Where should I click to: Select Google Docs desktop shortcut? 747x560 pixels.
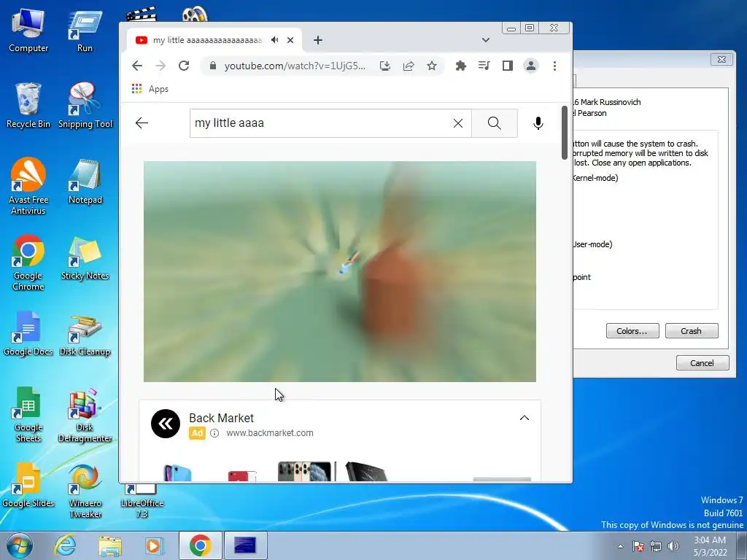[x=28, y=334]
